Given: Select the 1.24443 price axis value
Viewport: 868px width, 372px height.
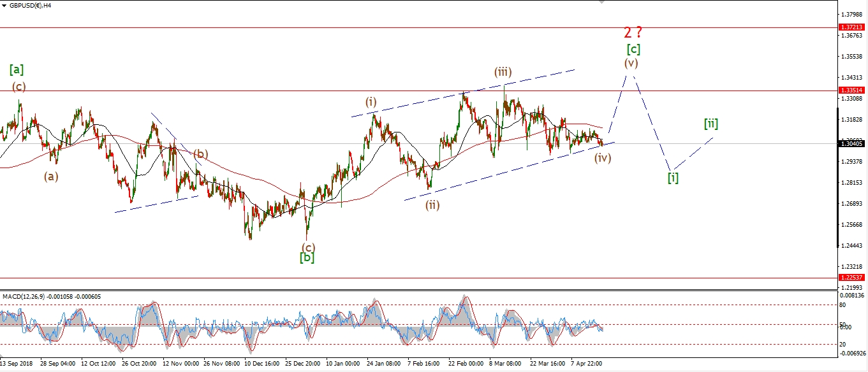Looking at the screenshot, I should click(x=853, y=246).
